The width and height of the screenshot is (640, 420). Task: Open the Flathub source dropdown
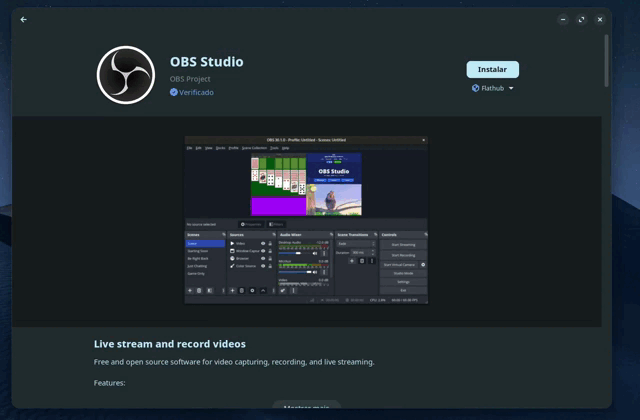(492, 88)
